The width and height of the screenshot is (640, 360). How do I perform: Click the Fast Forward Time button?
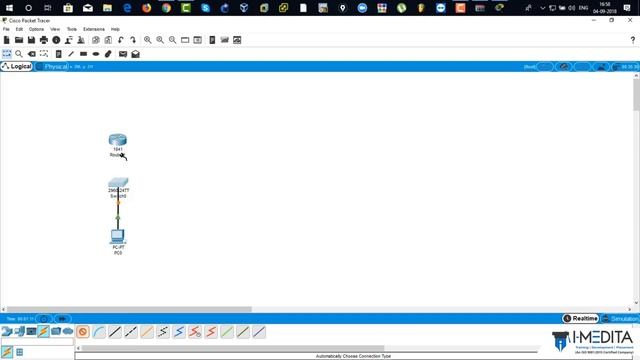62,319
